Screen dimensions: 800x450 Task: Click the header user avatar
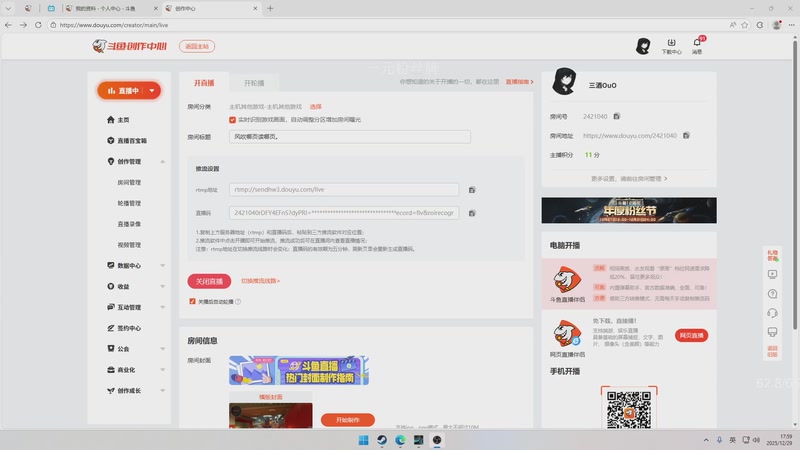click(643, 46)
